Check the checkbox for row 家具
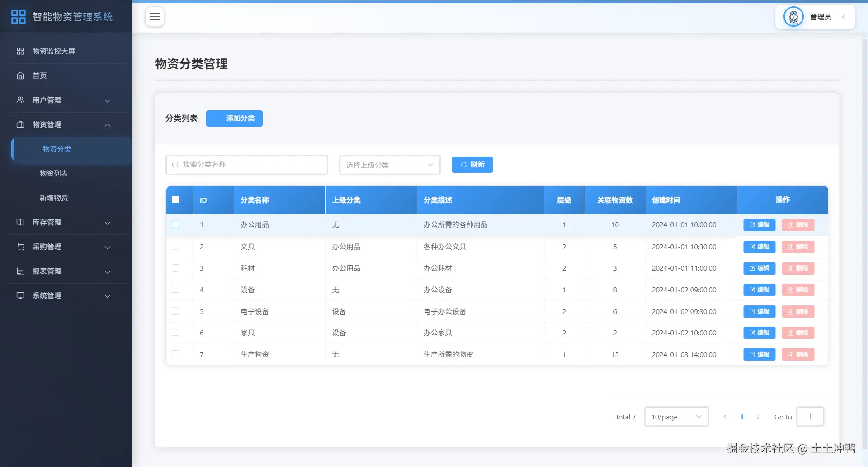868x467 pixels. pyautogui.click(x=175, y=332)
